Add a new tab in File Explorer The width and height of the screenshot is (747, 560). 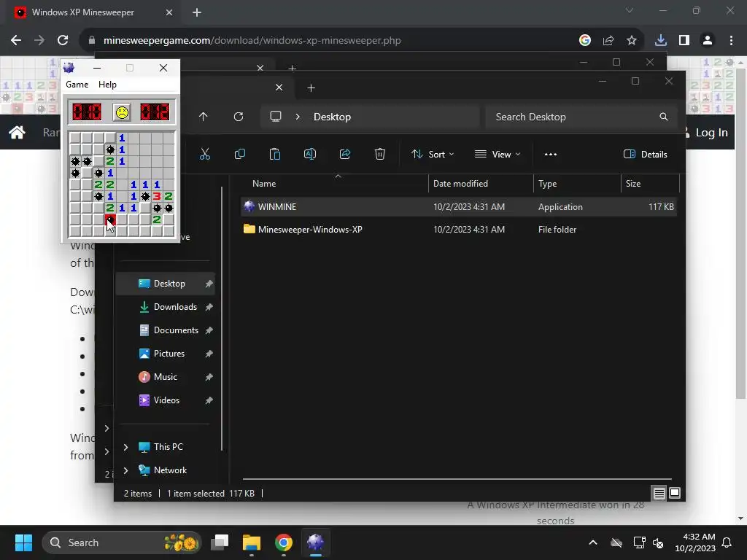[x=311, y=87]
